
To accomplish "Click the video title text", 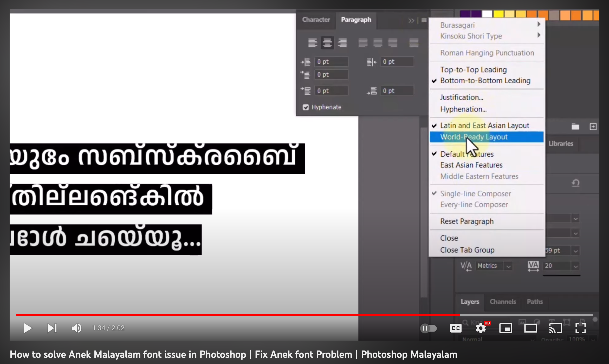I will click(234, 354).
